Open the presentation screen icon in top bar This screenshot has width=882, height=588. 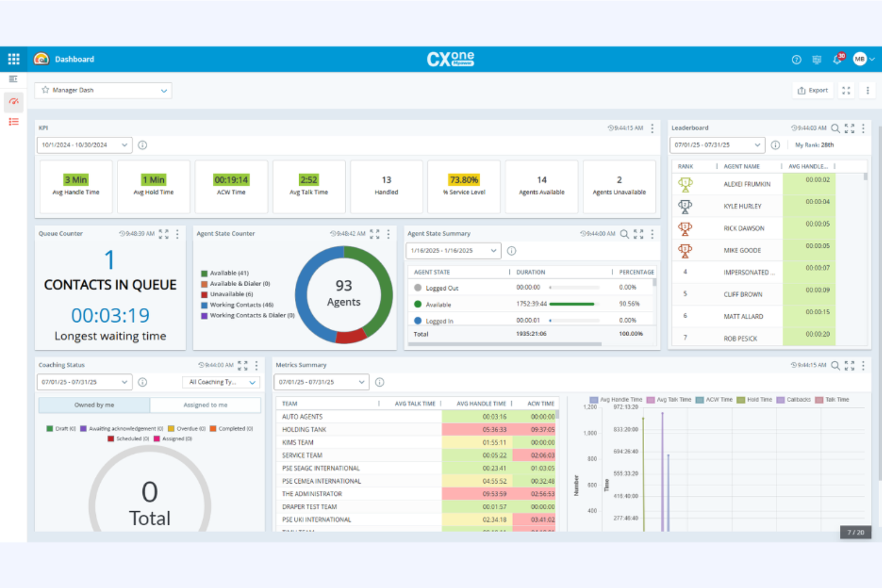816,59
